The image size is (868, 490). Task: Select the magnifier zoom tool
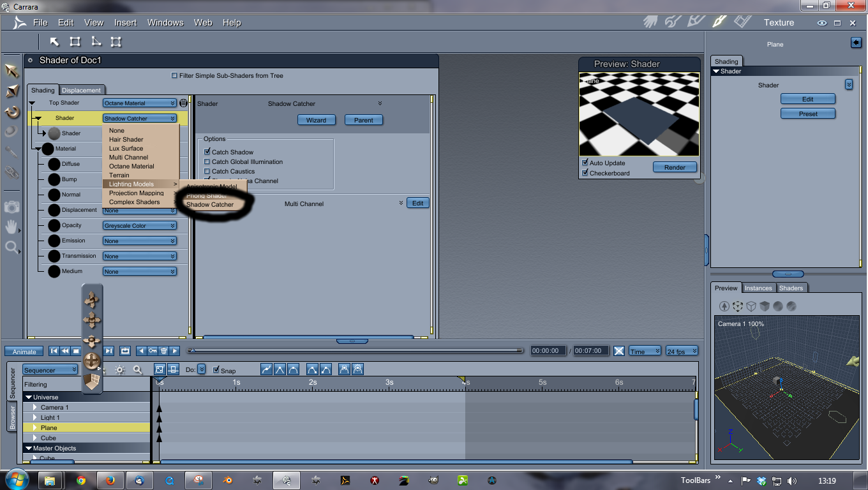point(11,248)
